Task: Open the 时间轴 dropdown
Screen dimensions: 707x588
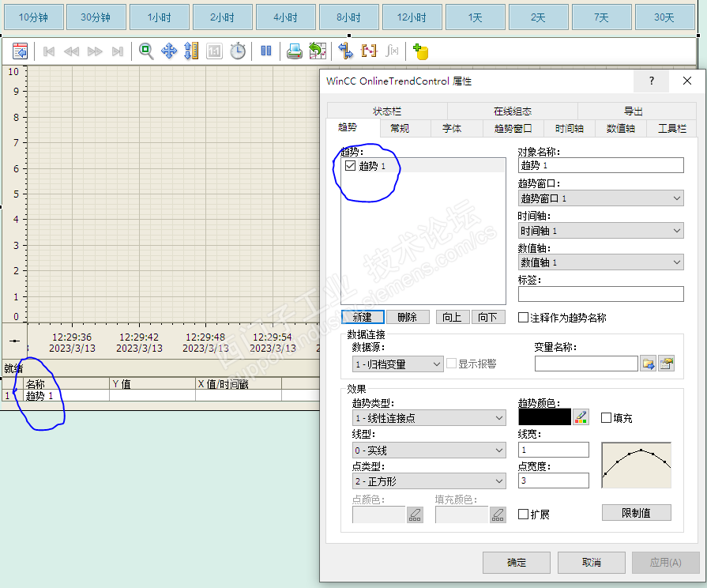Action: click(601, 231)
